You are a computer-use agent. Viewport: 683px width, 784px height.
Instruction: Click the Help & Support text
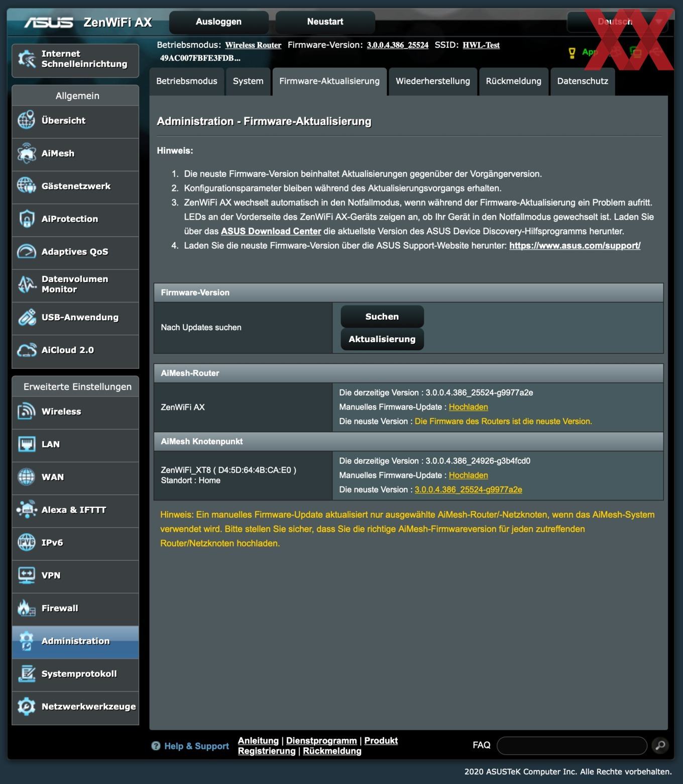coord(196,746)
